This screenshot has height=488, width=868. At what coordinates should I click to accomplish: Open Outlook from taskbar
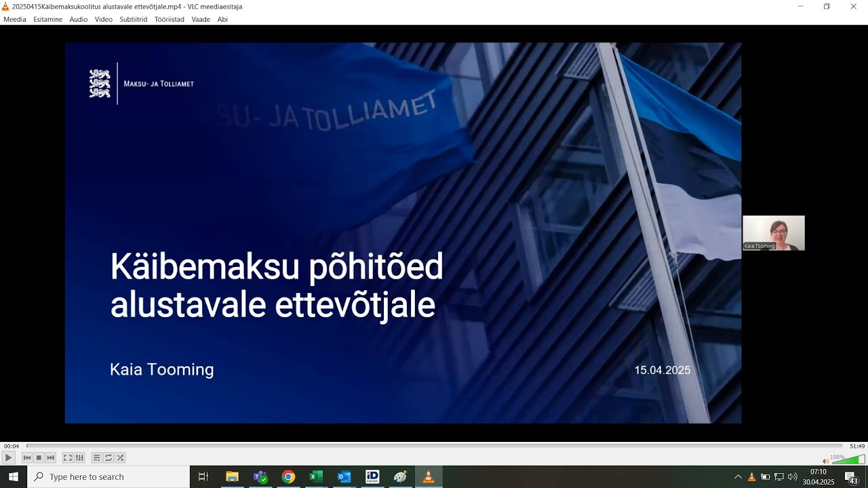[x=344, y=476]
